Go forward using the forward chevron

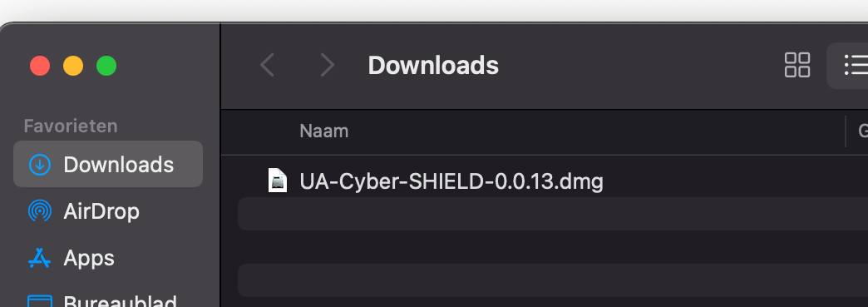[x=327, y=66]
